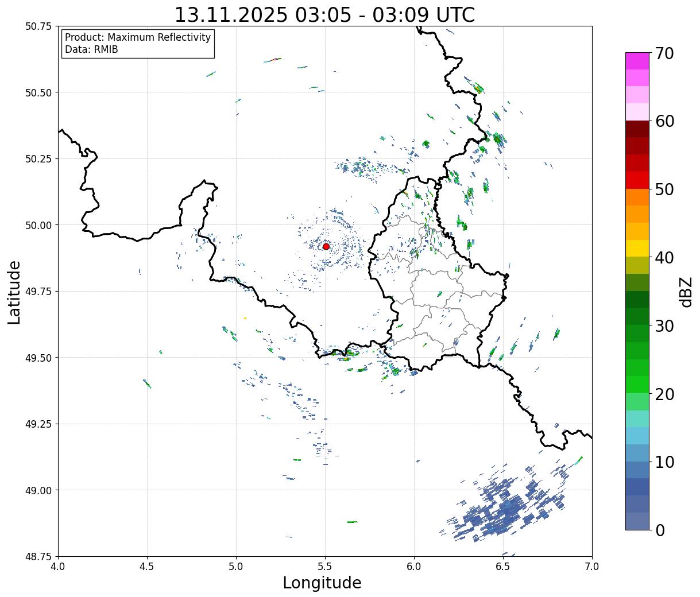
Task: Click the 20 tick label on colorbar
Action: click(664, 394)
